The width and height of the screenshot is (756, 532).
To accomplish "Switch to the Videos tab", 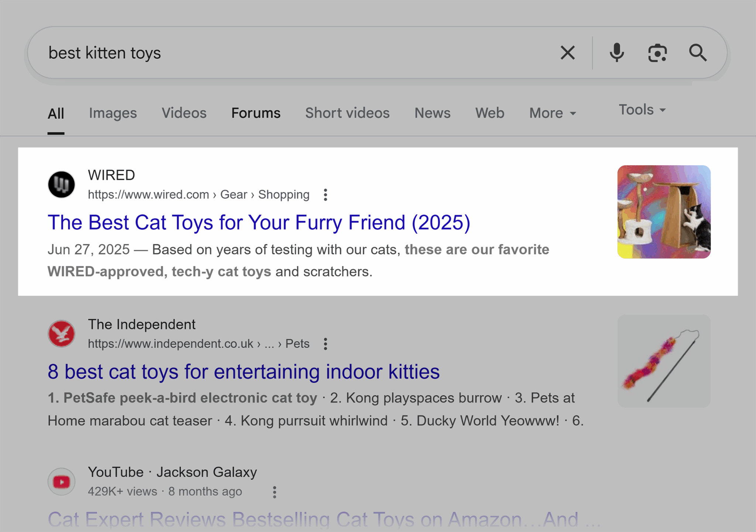I will pos(184,113).
